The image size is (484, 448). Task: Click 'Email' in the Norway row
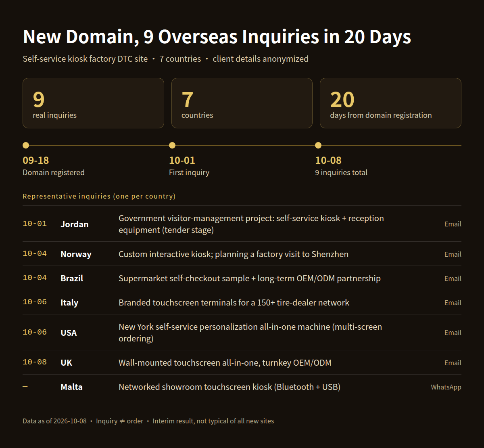(x=453, y=254)
